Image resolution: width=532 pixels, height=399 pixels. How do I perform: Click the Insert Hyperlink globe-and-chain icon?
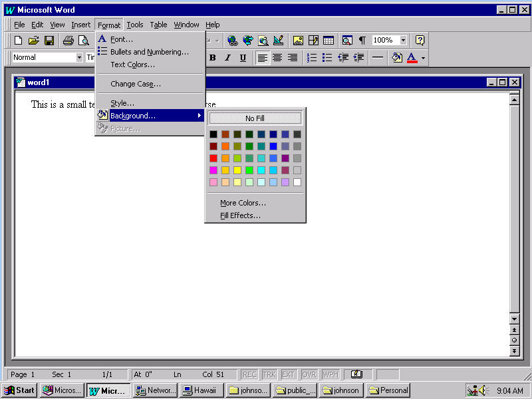232,41
